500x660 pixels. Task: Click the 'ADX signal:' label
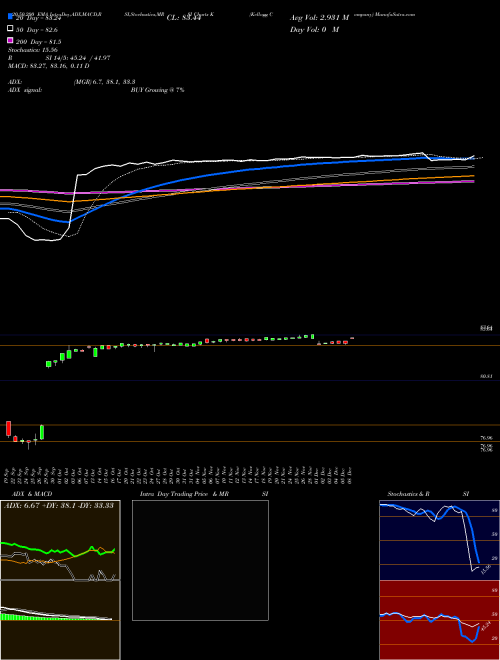(x=25, y=90)
